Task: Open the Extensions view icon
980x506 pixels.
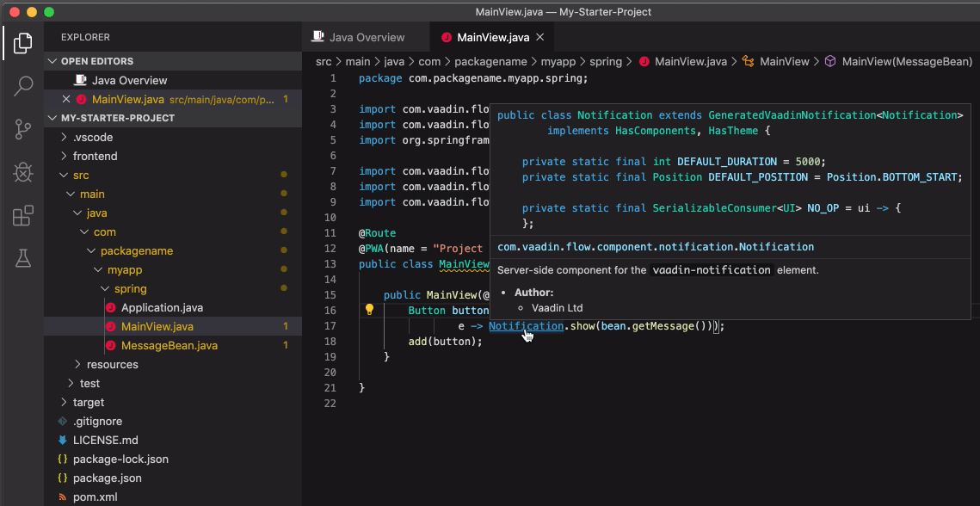Action: (x=23, y=215)
